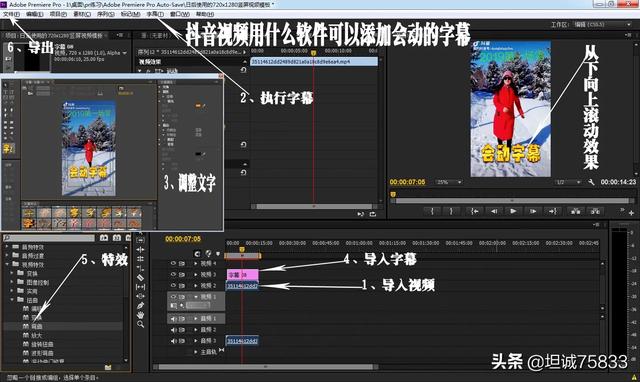The width and height of the screenshot is (640, 382).
Task: Select the Pen tool
Action: point(140,306)
